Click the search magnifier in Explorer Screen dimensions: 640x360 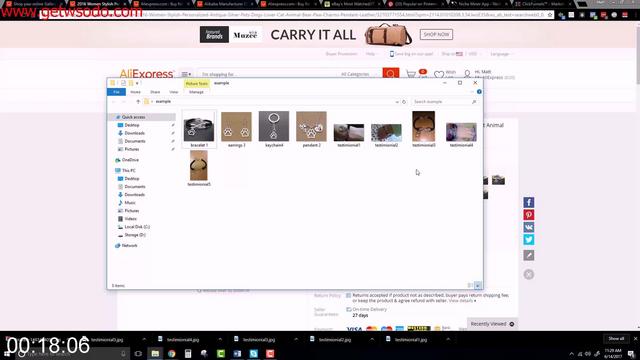[474, 102]
